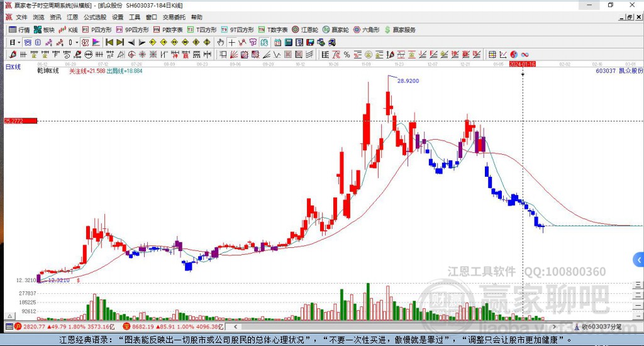Select the red pencil drawing tool
This screenshot has width=644, height=346.
click(x=13, y=54)
